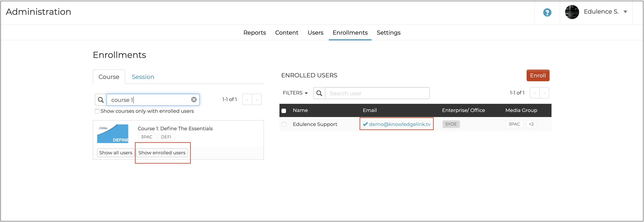Click the SYDE enterprise badge
Screen dimensions: 644x222
click(451, 124)
